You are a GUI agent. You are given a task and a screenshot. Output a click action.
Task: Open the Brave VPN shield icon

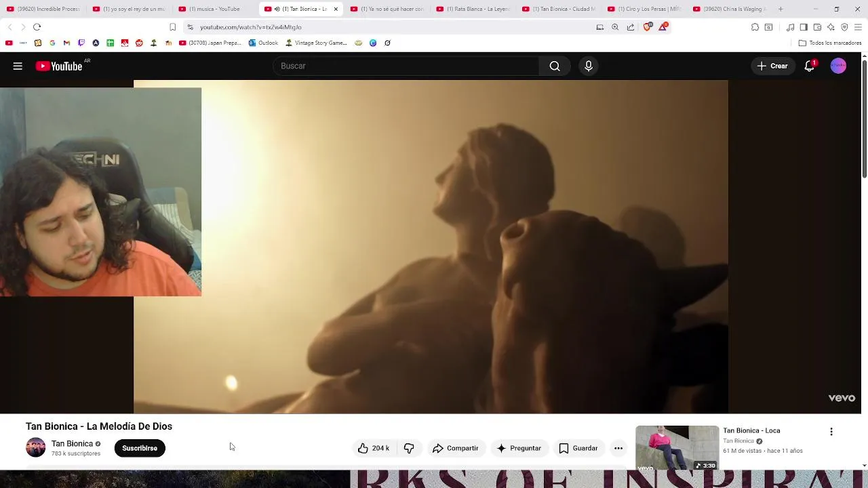click(844, 27)
